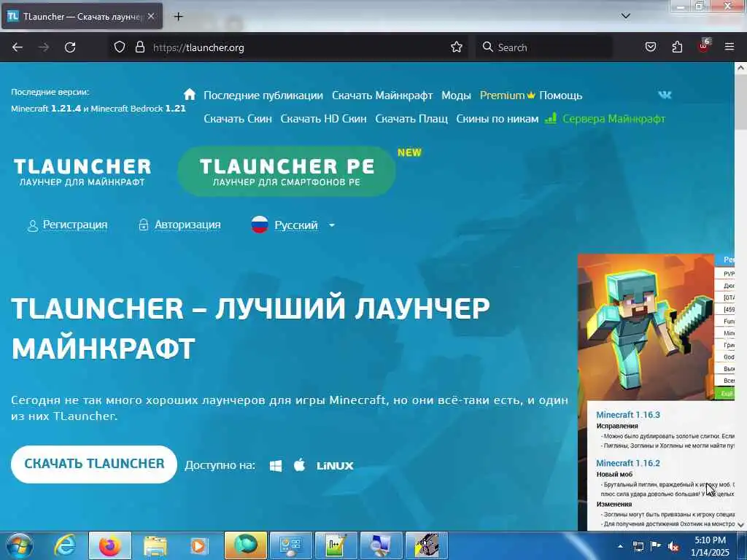Open the Windows Start button
Screen dimensions: 747x560
[x=20, y=545]
